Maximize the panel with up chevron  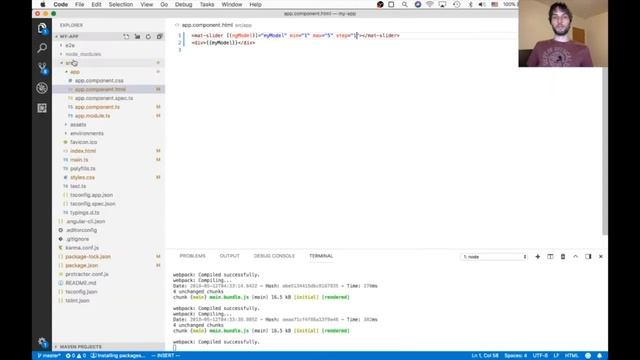pyautogui.click(x=576, y=256)
